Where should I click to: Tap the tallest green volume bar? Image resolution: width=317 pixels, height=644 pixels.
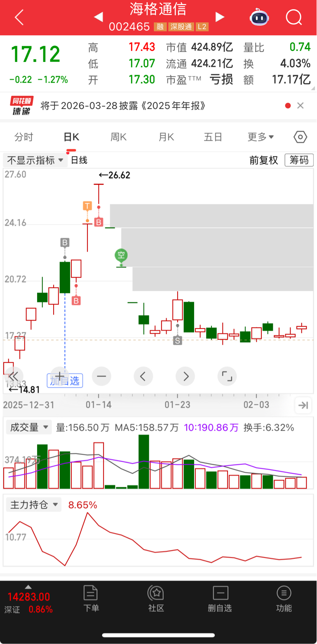(143, 462)
